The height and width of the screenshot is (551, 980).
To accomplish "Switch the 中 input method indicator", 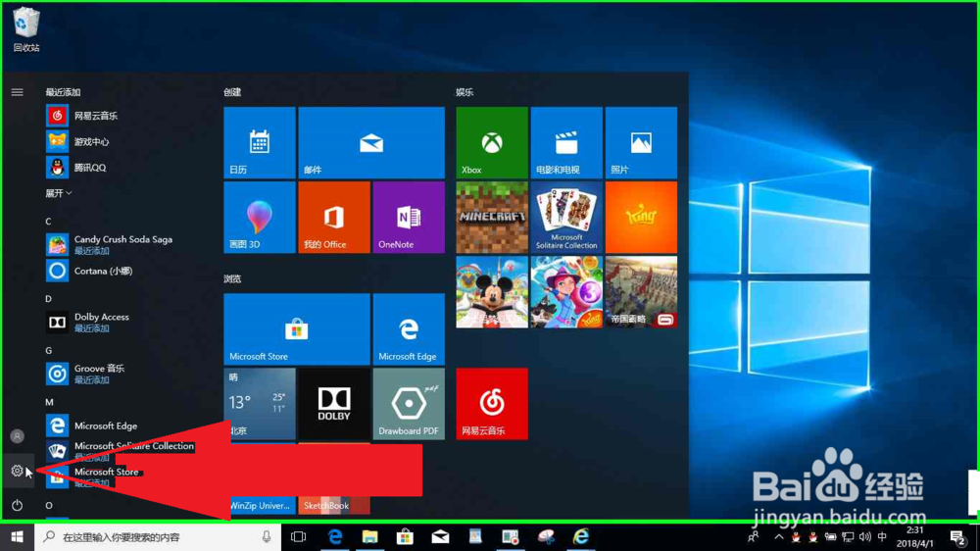I will tap(882, 536).
